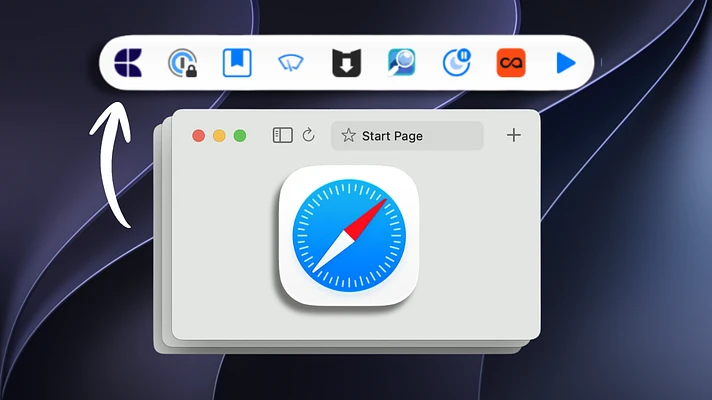Click the Start Page address field
The image size is (712, 400).
point(407,136)
